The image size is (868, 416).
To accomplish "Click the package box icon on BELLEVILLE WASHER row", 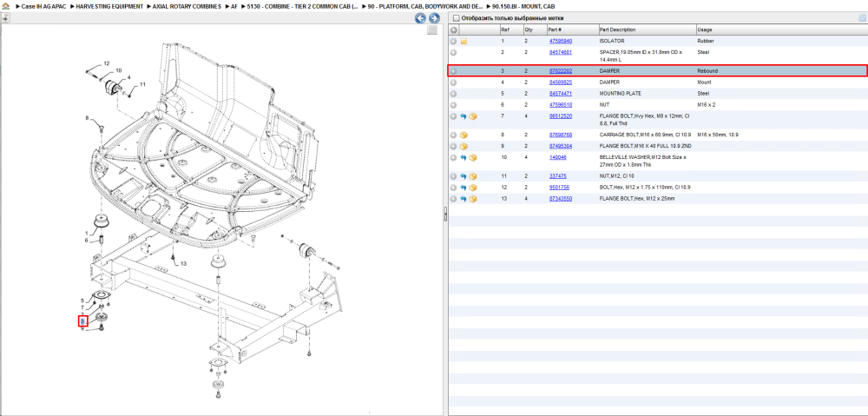I will 473,157.
